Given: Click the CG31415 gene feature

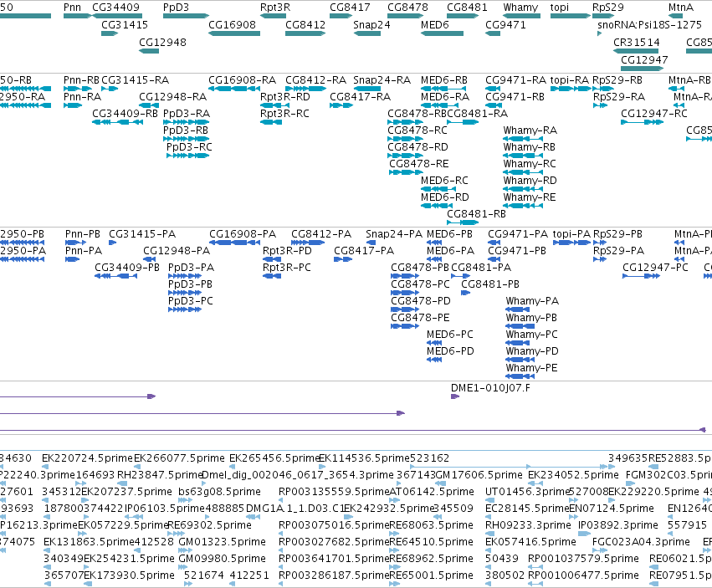Looking at the screenshot, I should point(110,33).
